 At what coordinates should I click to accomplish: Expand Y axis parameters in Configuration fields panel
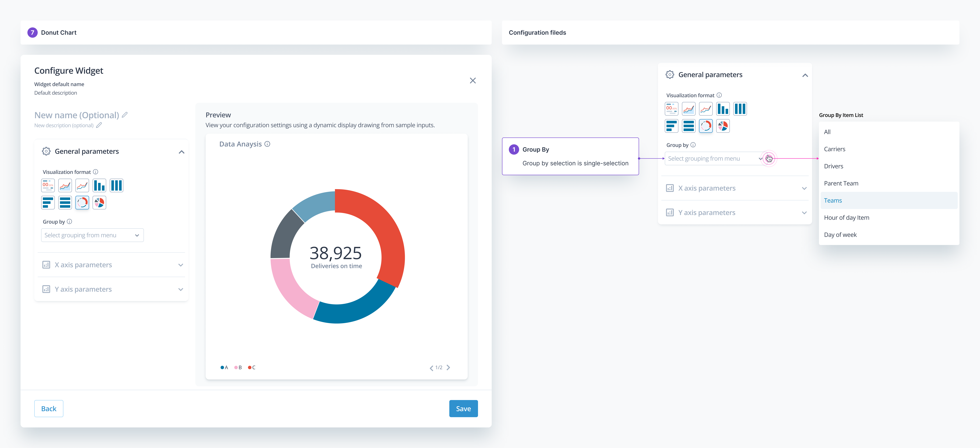coord(804,213)
